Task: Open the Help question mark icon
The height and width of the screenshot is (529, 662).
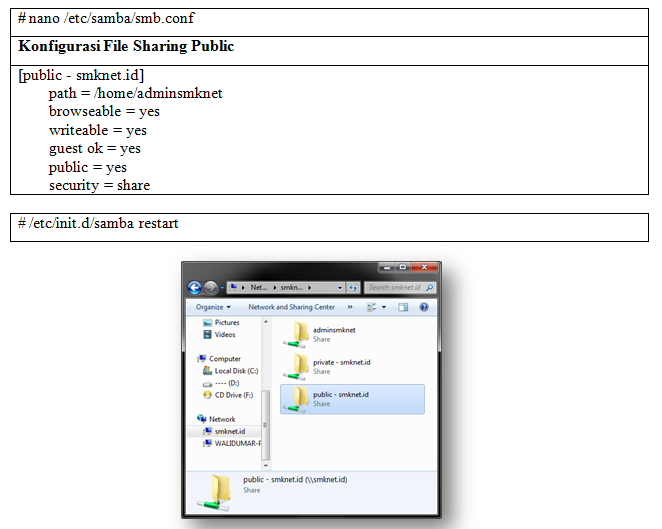Action: pyautogui.click(x=424, y=307)
